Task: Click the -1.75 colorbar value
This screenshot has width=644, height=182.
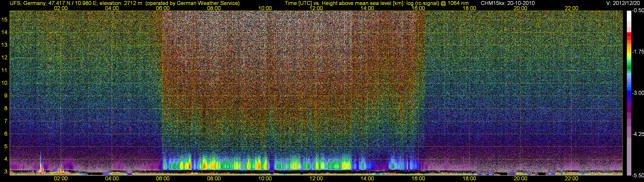Action: coord(638,52)
